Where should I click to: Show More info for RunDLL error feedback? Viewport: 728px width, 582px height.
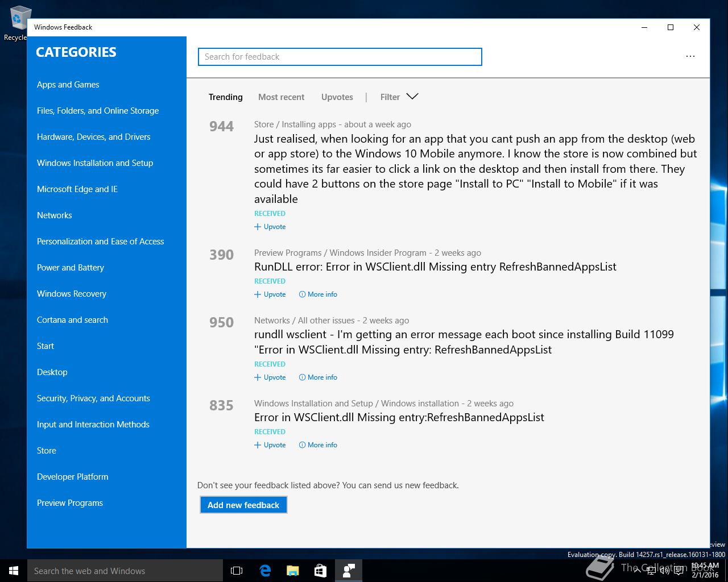(x=318, y=294)
